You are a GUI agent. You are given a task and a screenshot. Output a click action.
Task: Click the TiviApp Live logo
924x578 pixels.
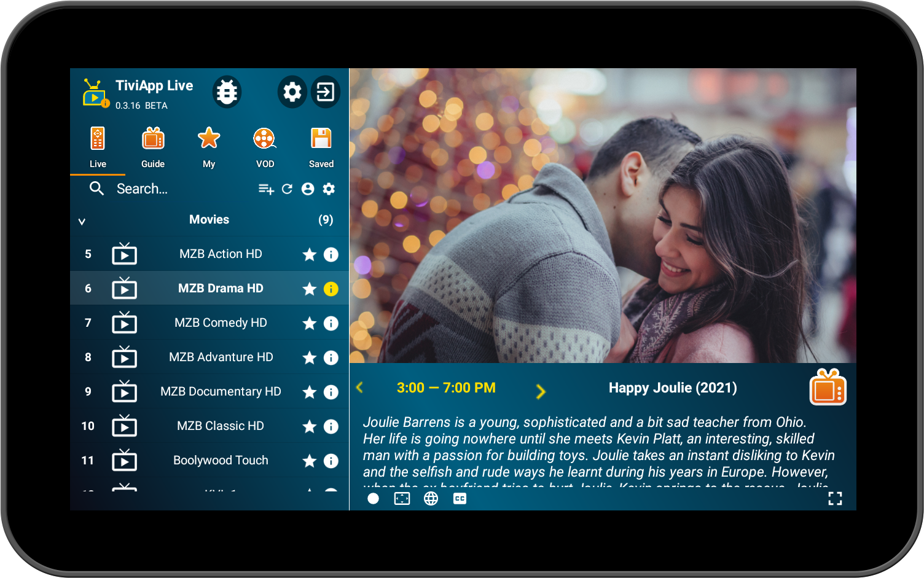[96, 93]
